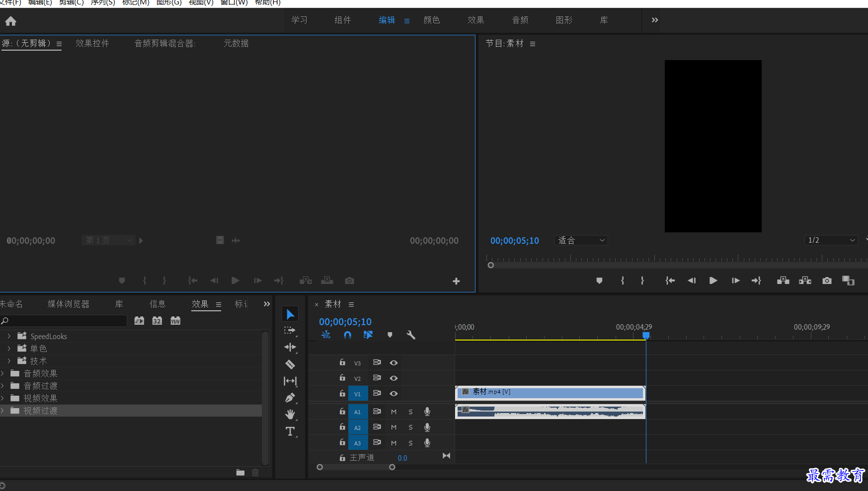Switch to 颜色 workspace

(432, 20)
